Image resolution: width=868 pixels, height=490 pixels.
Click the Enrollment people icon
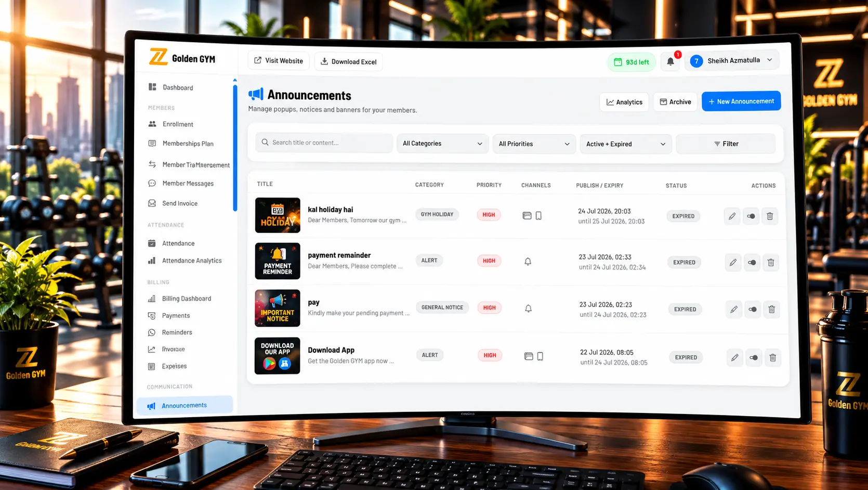(152, 124)
